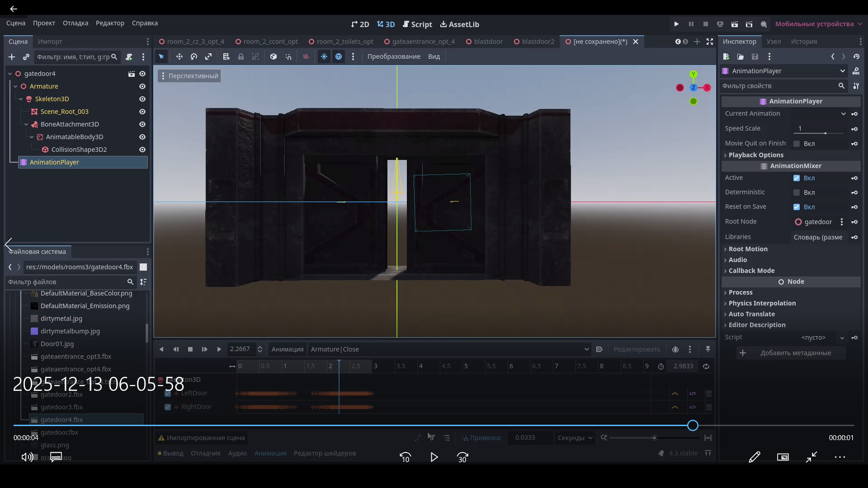Select the Rotate mode tool icon

point(194,56)
